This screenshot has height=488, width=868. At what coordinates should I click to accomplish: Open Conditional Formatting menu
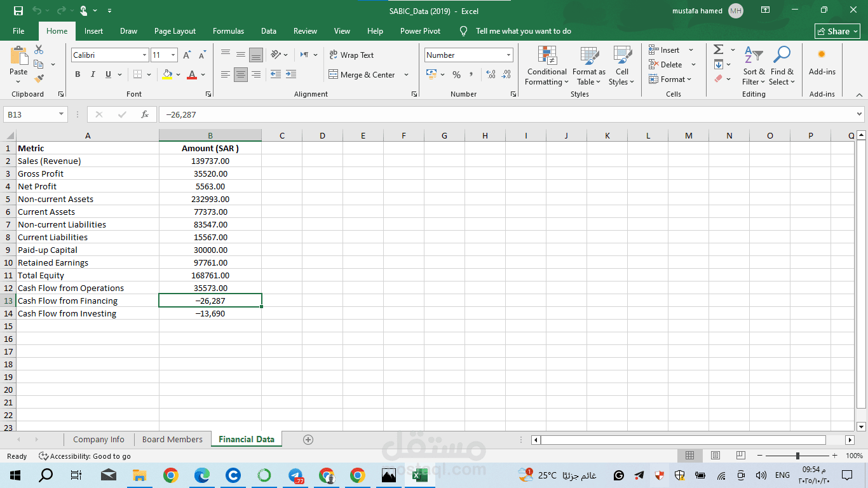tap(547, 65)
